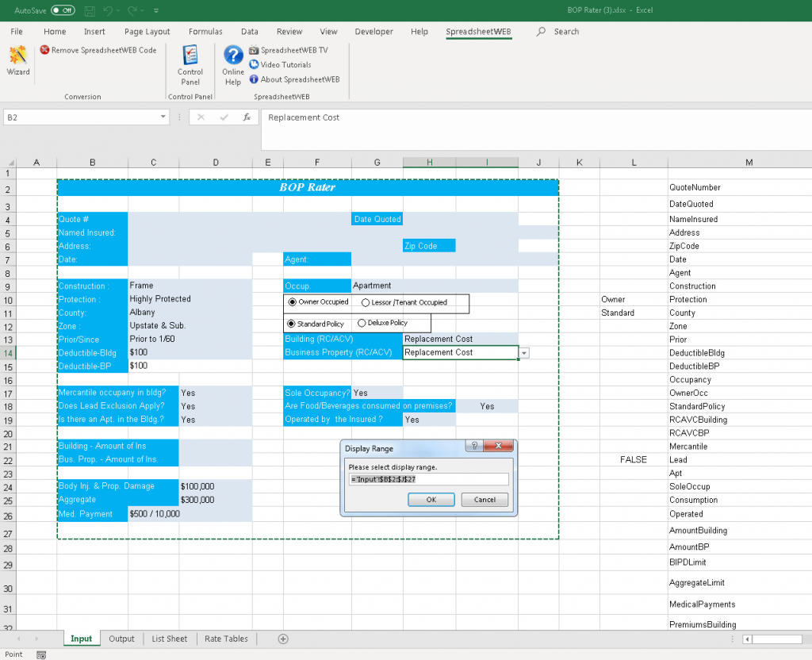Close the Display Range dialog
812x660 pixels.
[x=498, y=446]
